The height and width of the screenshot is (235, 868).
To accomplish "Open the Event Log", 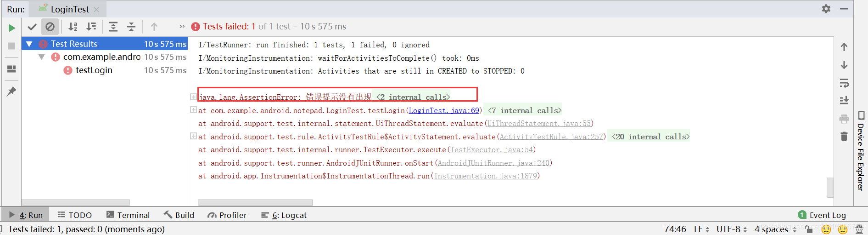I will (x=822, y=215).
